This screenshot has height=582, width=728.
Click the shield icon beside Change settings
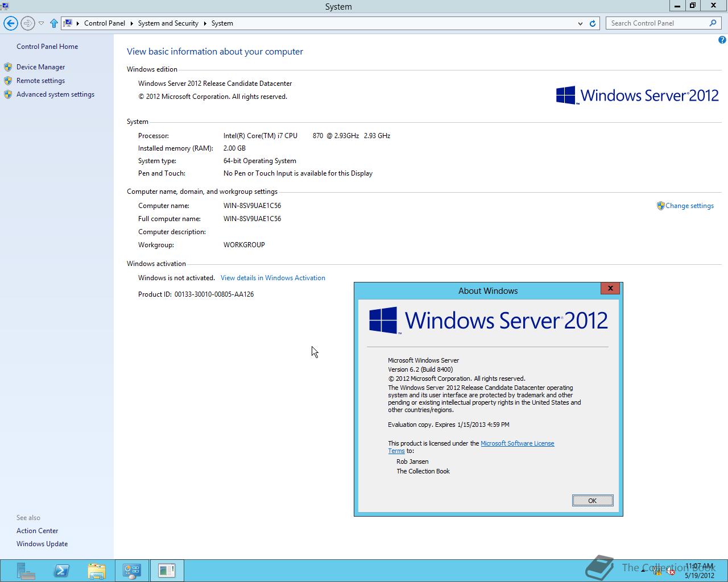pos(660,206)
